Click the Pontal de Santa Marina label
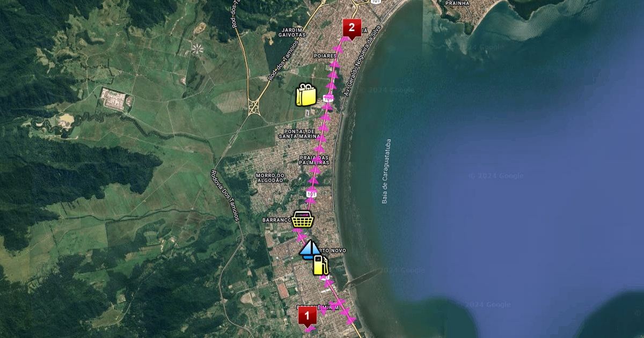This screenshot has width=644, height=338. [299, 134]
